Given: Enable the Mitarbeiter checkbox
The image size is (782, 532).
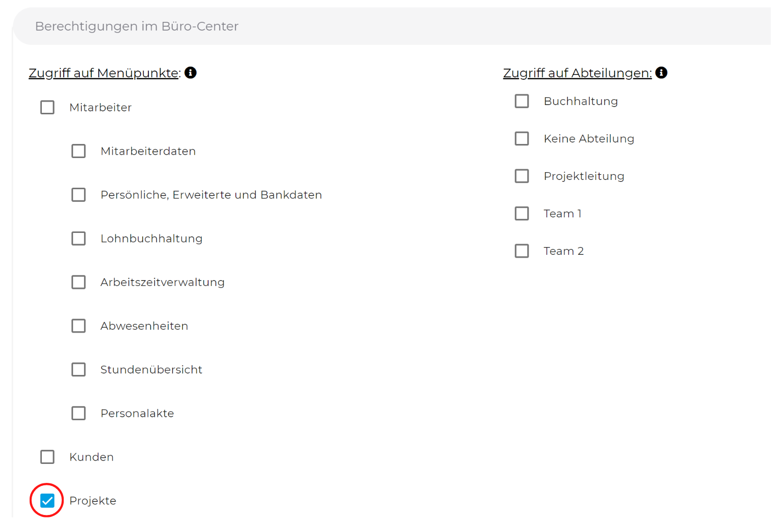Looking at the screenshot, I should tap(47, 107).
